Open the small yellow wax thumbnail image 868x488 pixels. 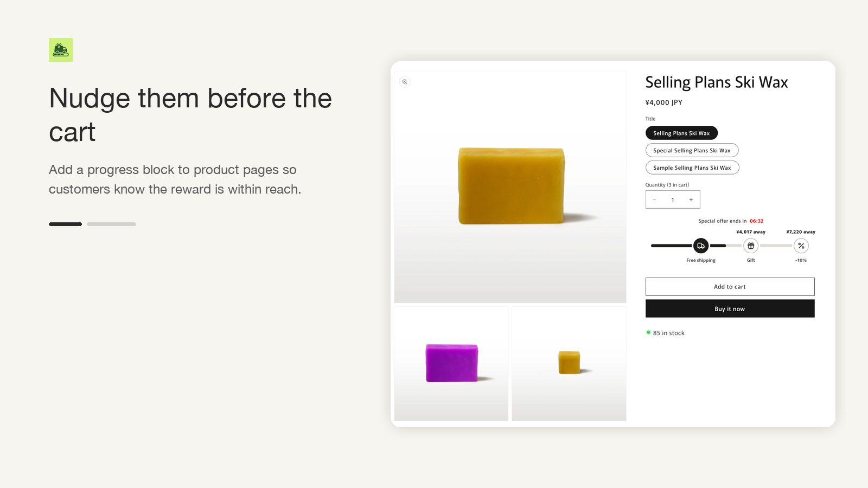[569, 364]
